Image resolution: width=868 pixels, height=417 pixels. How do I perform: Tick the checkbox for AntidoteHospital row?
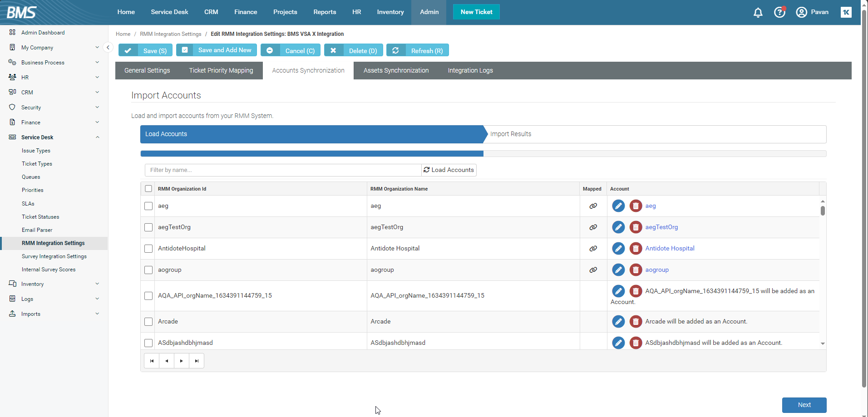click(148, 249)
